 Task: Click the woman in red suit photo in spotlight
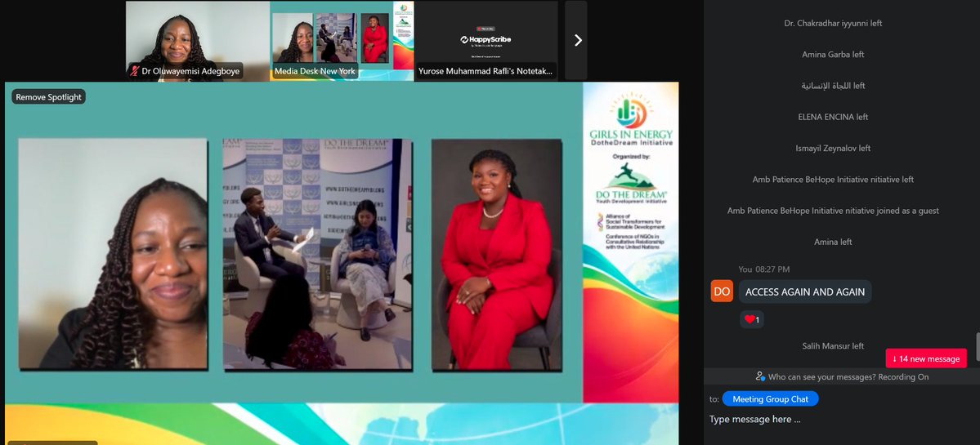click(x=497, y=254)
